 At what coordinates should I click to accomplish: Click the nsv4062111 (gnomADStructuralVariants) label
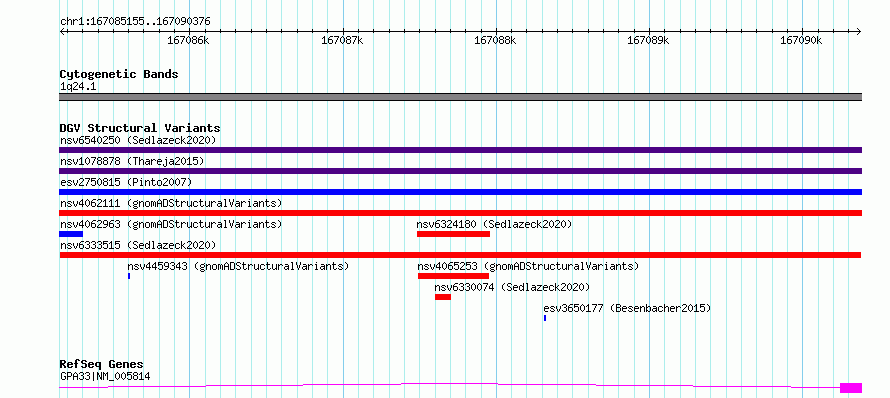point(171,203)
